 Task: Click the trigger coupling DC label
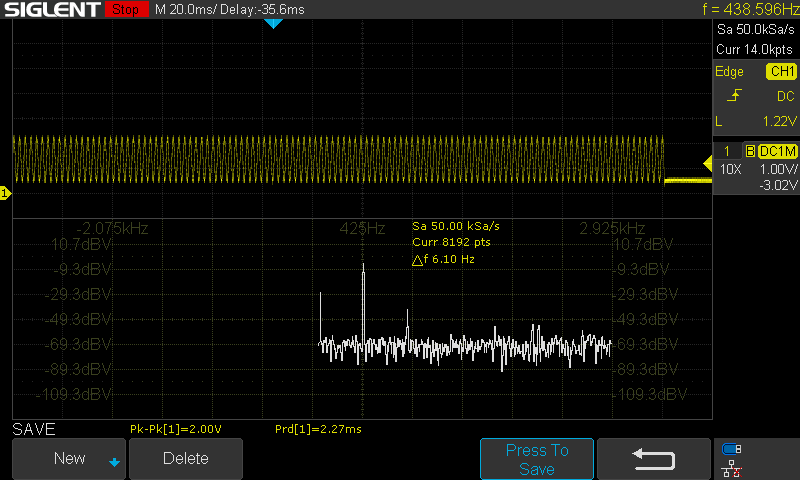(786, 96)
